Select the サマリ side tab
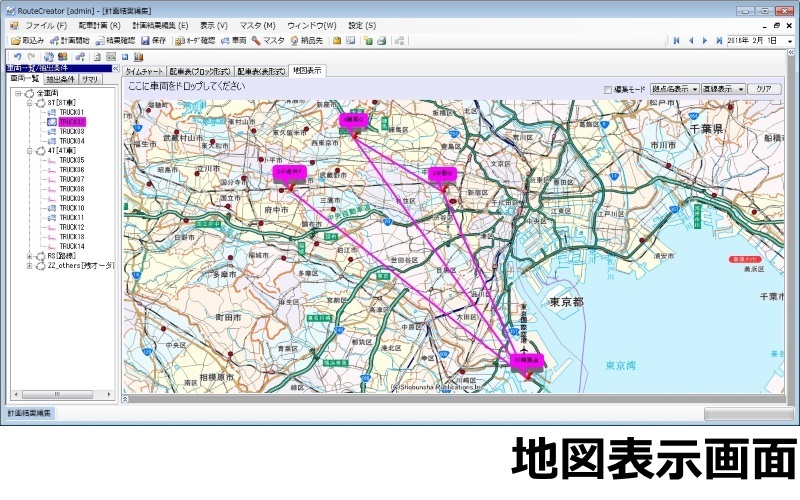This screenshot has height=500, width=800. tap(90, 79)
